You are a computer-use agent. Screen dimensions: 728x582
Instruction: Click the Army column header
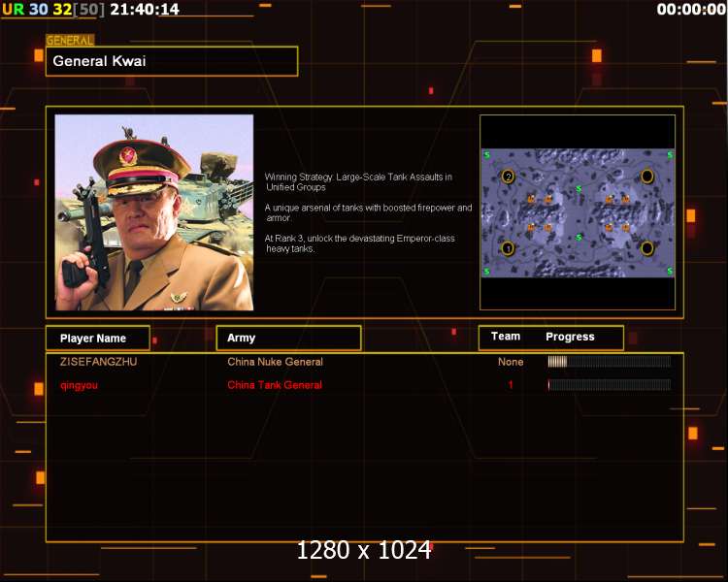point(289,338)
